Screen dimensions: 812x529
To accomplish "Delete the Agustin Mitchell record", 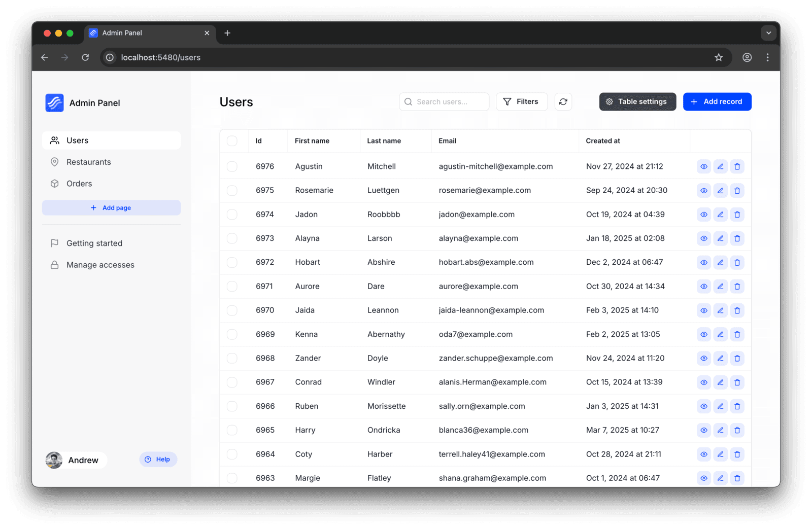I will point(737,166).
